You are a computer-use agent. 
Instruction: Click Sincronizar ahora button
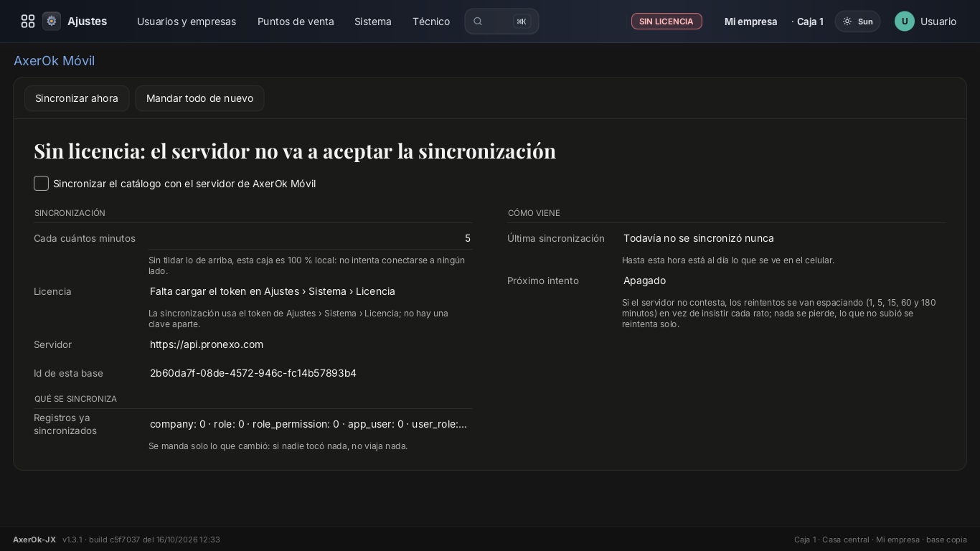(77, 98)
